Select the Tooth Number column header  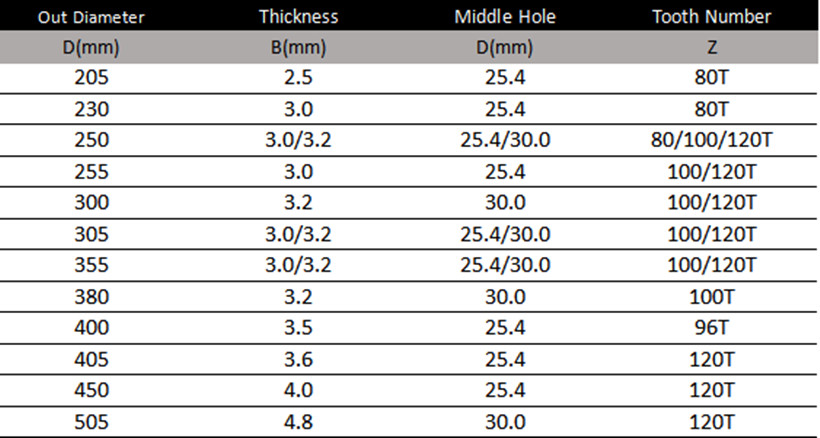coord(711,17)
